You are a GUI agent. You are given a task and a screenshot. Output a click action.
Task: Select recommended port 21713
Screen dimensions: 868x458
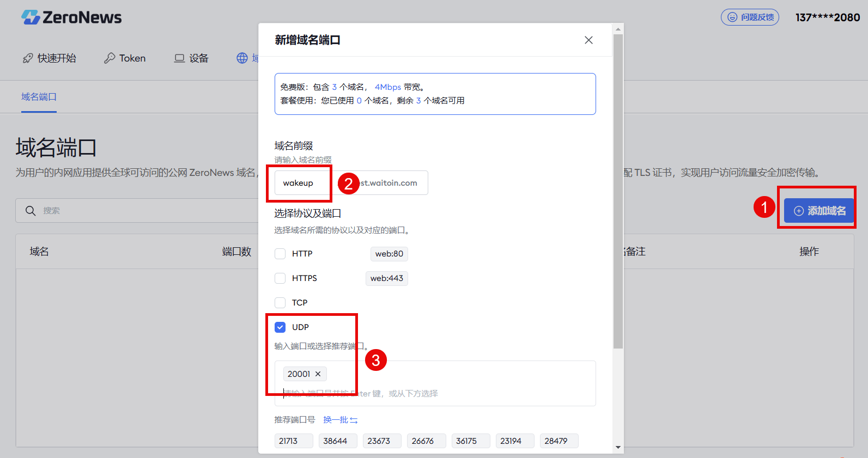pos(294,441)
